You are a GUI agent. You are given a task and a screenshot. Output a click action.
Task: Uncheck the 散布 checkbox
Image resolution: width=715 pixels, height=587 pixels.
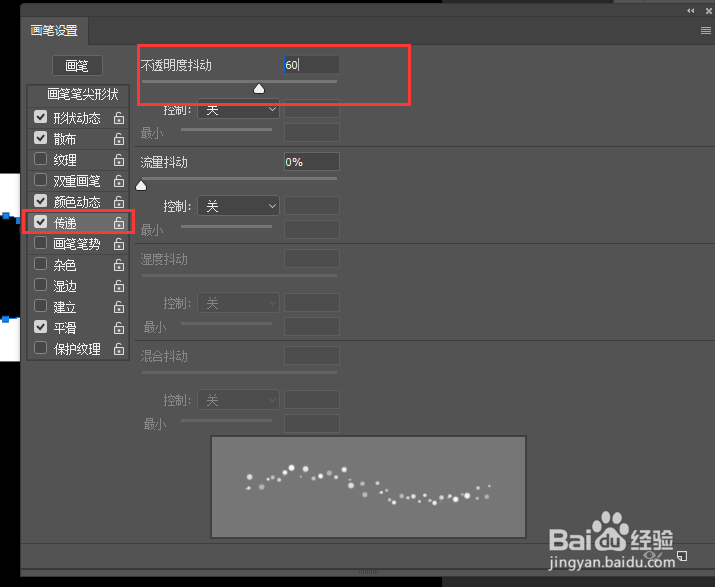click(41, 138)
